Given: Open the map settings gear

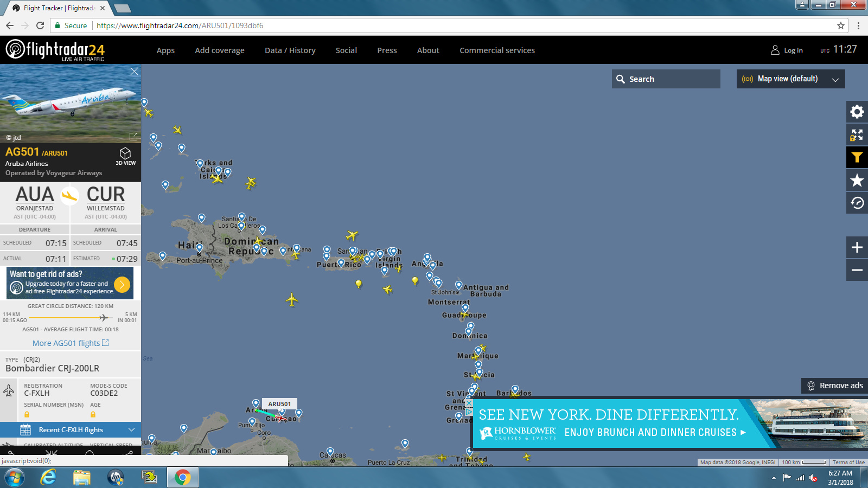Looking at the screenshot, I should pyautogui.click(x=857, y=112).
